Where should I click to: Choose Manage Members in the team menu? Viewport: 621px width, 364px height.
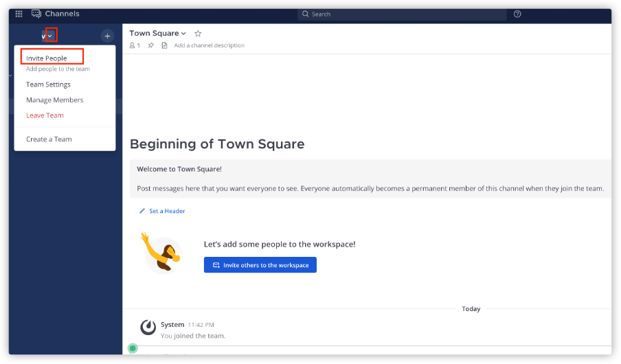click(54, 100)
